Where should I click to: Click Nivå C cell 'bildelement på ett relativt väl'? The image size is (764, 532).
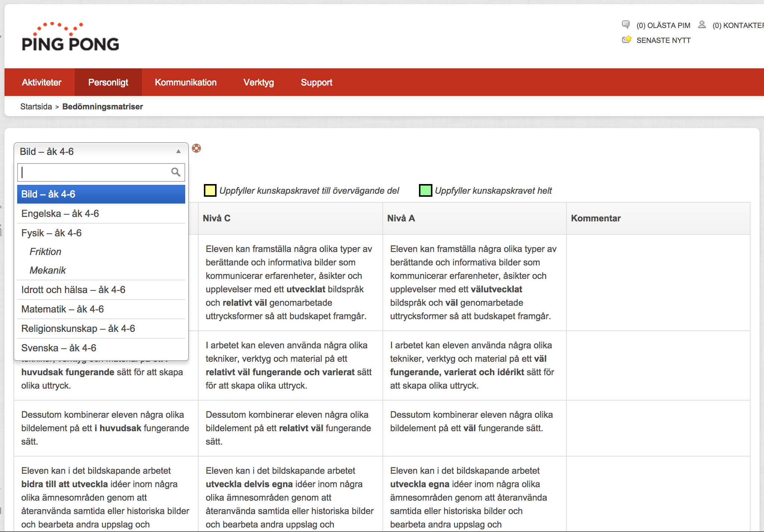(291, 428)
